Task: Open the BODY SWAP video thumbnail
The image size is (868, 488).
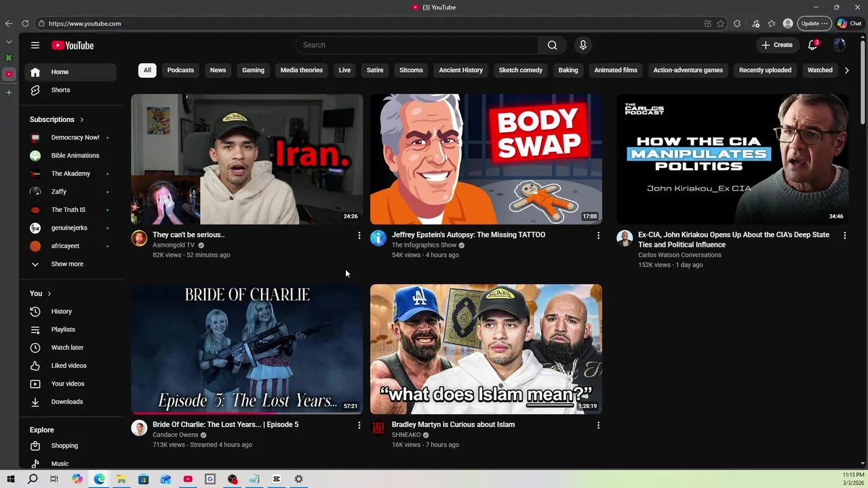Action: tap(486, 159)
